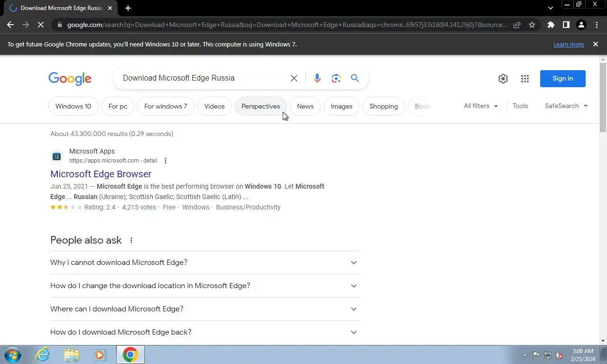This screenshot has height=364, width=607.
Task: Dismiss the Chrome update notification bar
Action: [x=596, y=44]
